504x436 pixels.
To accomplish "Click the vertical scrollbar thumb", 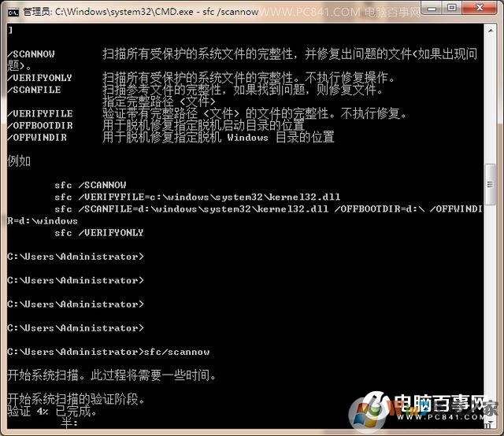I will click(490, 185).
